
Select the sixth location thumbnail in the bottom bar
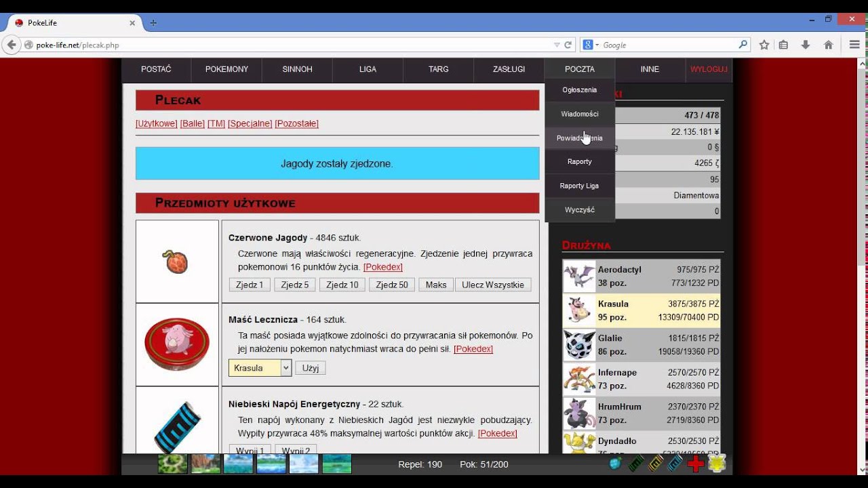click(336, 464)
